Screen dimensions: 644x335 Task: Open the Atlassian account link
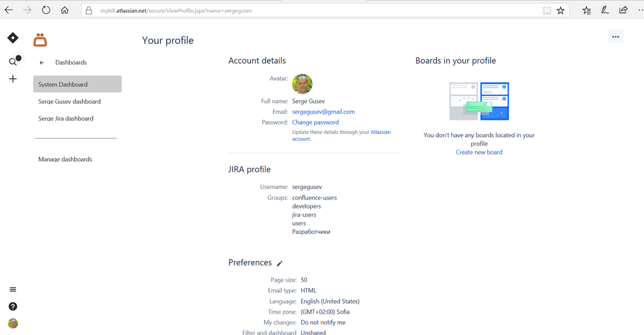point(380,132)
